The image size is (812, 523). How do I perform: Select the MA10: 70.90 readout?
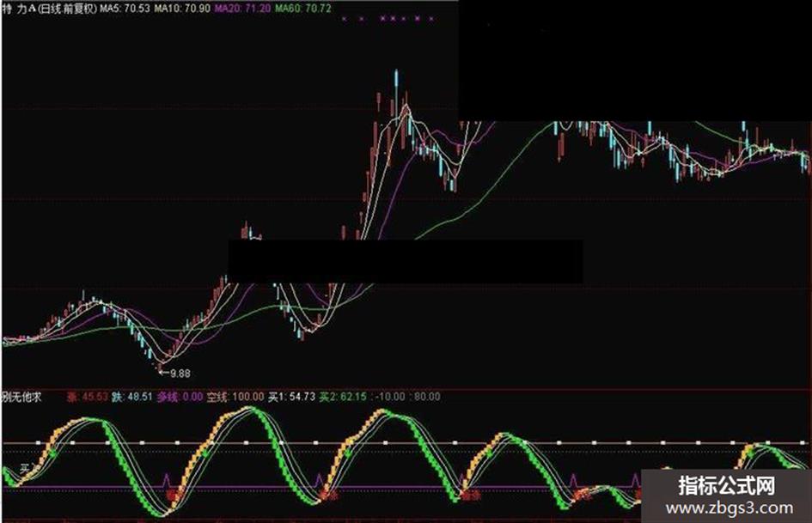[182, 9]
